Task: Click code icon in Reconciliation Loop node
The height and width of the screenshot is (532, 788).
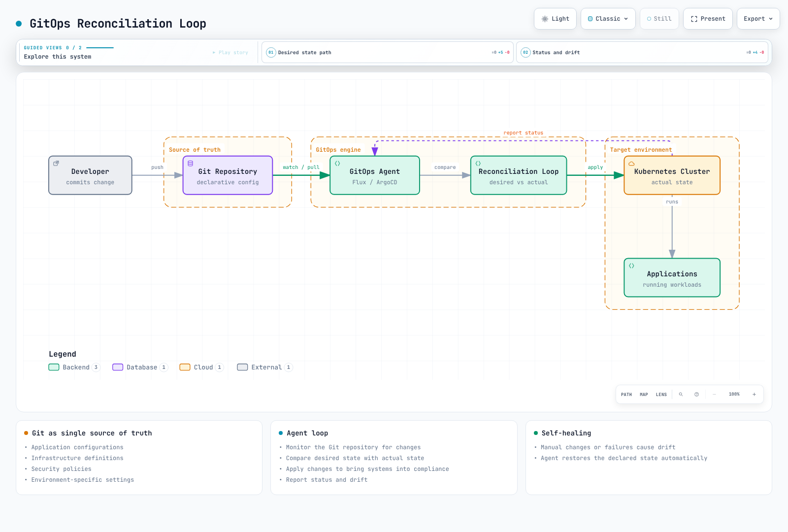Action: point(478,163)
